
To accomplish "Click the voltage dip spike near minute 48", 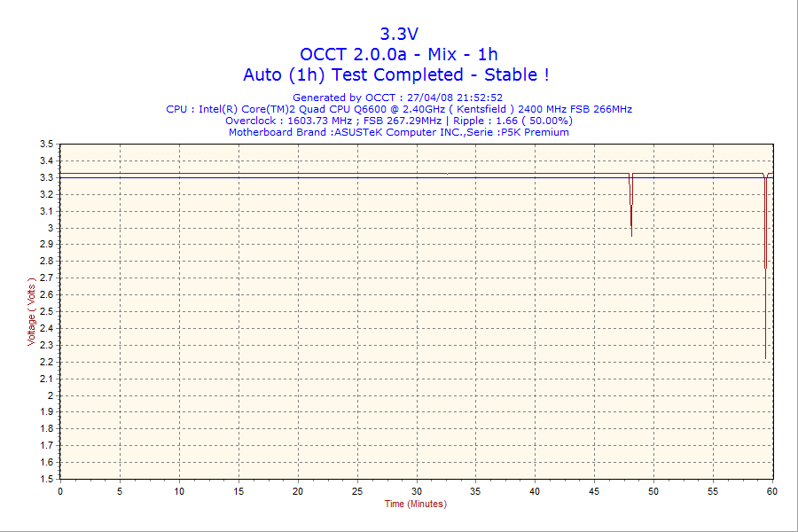I will pos(631,205).
